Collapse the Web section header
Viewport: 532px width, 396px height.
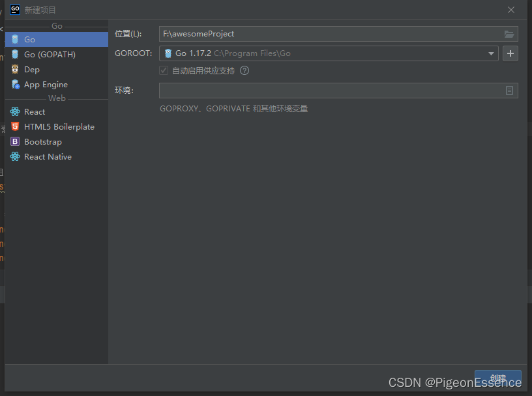pyautogui.click(x=57, y=98)
